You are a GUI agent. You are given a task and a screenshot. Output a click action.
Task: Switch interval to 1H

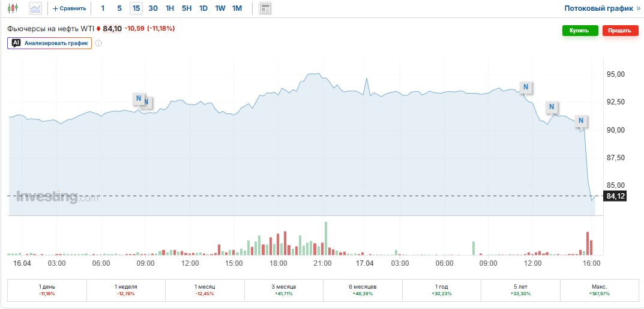(x=170, y=8)
